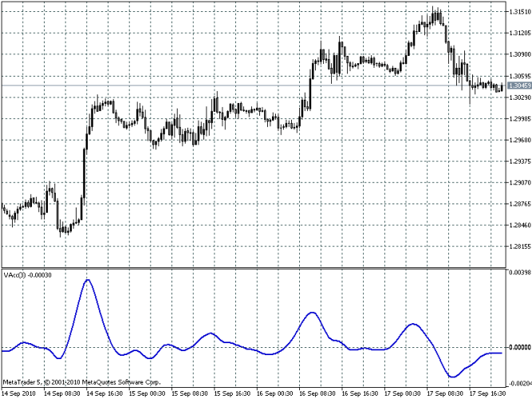Click the 16 Sep 00:30 time label
This screenshot has width=532, height=399.
[275, 393]
